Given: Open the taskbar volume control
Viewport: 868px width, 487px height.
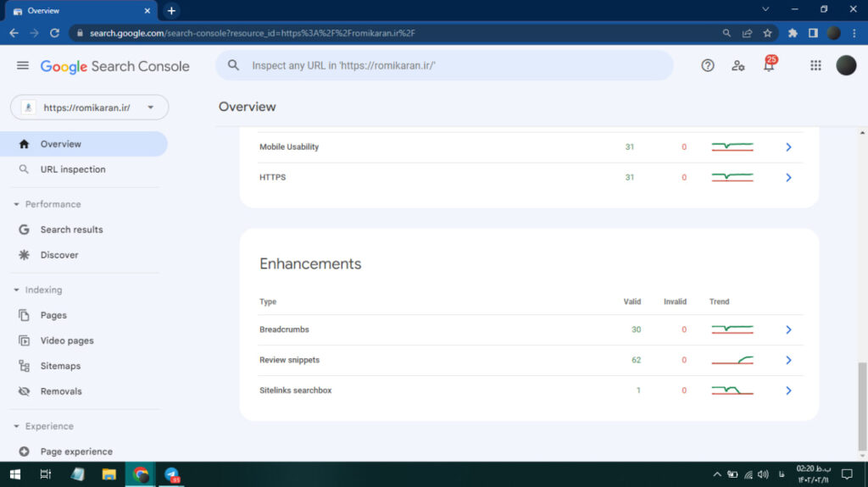Looking at the screenshot, I should [x=764, y=474].
